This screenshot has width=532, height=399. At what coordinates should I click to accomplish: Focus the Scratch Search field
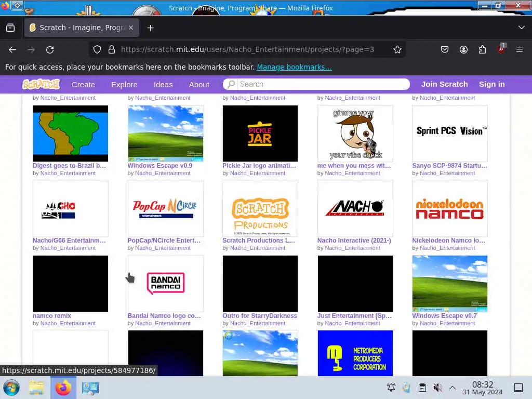[316, 84]
